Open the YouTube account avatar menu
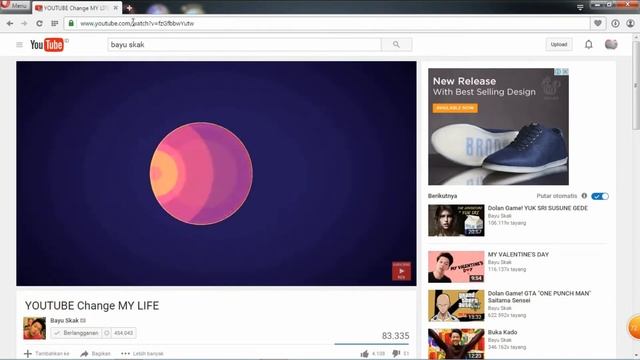The width and height of the screenshot is (640, 360). [x=611, y=44]
